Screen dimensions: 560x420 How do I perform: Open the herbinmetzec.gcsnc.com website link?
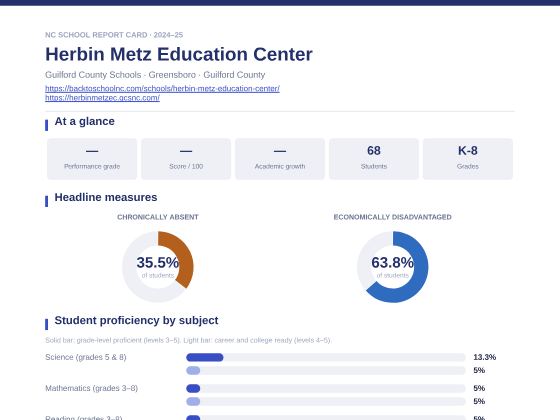(102, 98)
